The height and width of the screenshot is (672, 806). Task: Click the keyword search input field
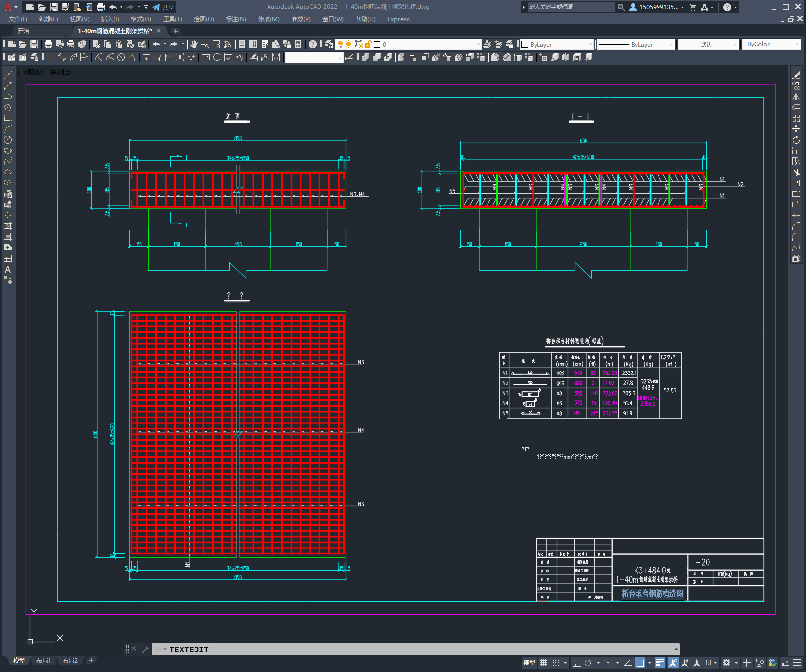pyautogui.click(x=570, y=7)
